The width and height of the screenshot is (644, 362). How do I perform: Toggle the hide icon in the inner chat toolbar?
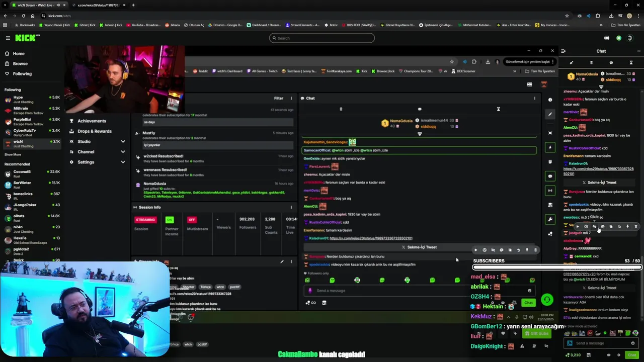[493, 250]
